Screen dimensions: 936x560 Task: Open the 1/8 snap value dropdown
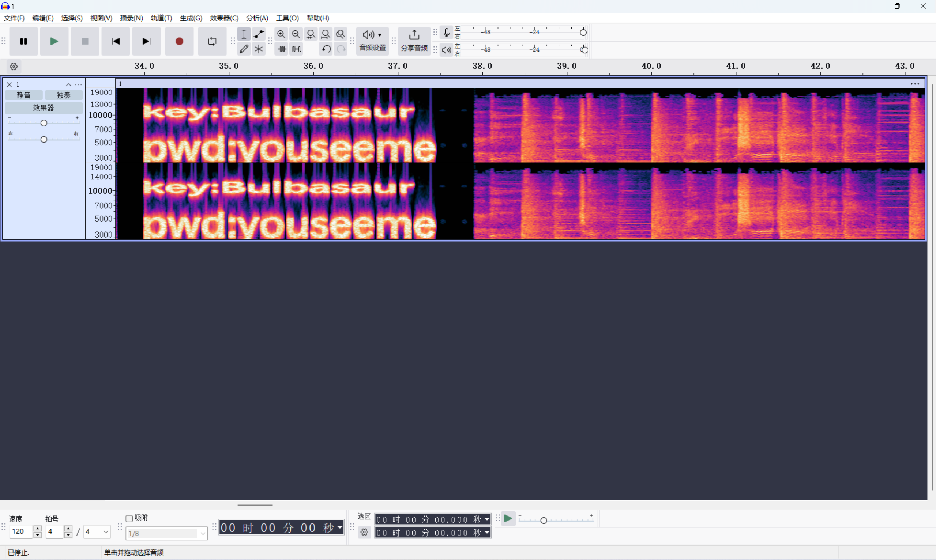(x=166, y=533)
